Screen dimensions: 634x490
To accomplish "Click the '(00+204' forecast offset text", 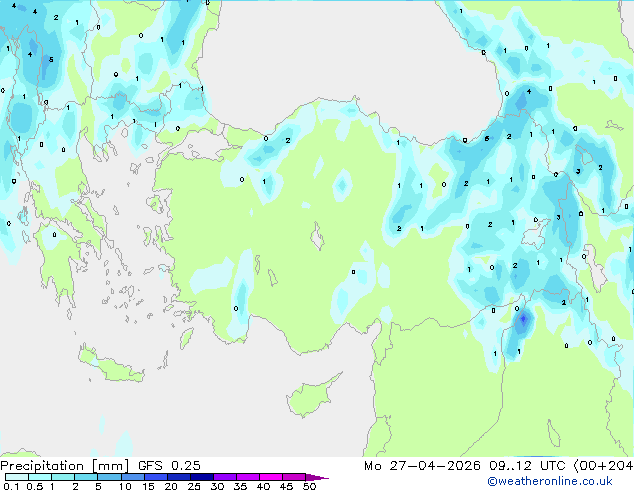I will click(x=603, y=466).
